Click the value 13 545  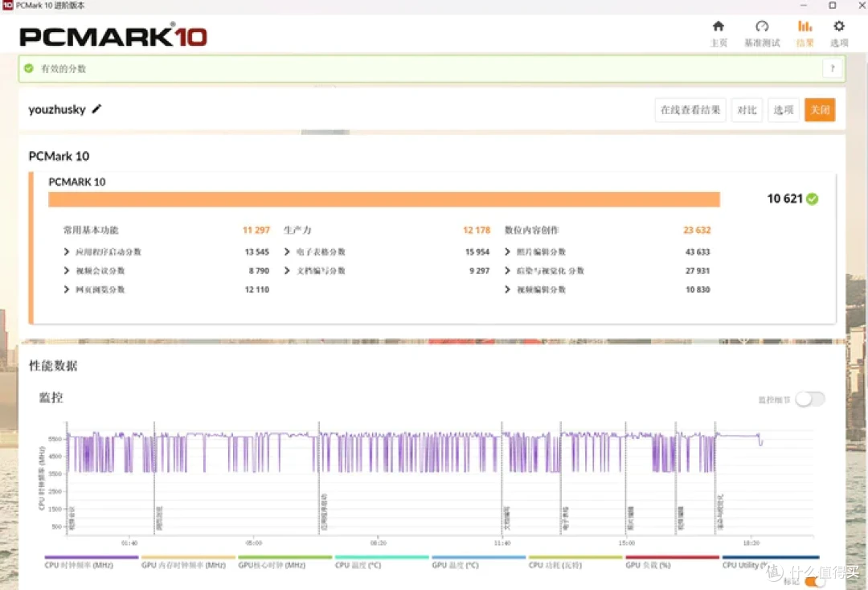(257, 252)
